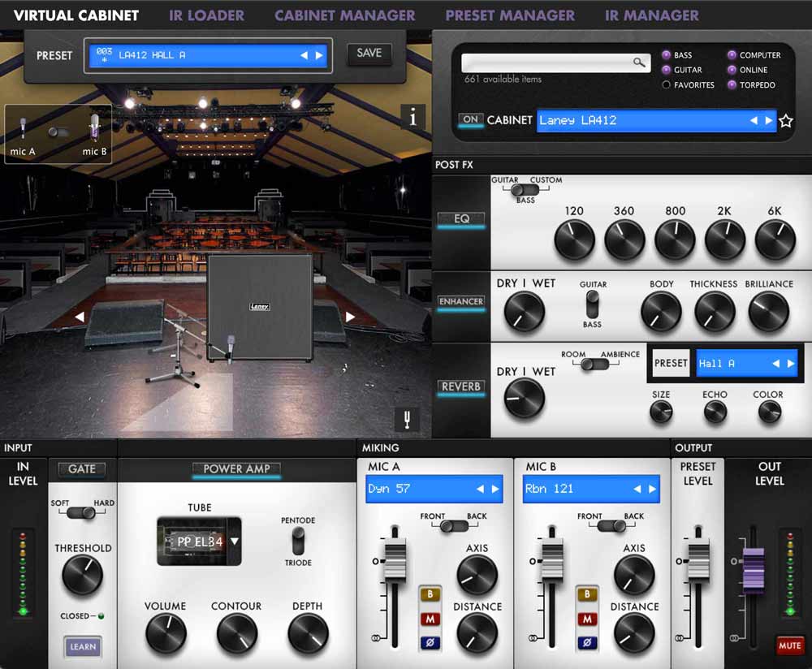Toggle the EQ section button
Screen dimensions: 812x669
[461, 219]
